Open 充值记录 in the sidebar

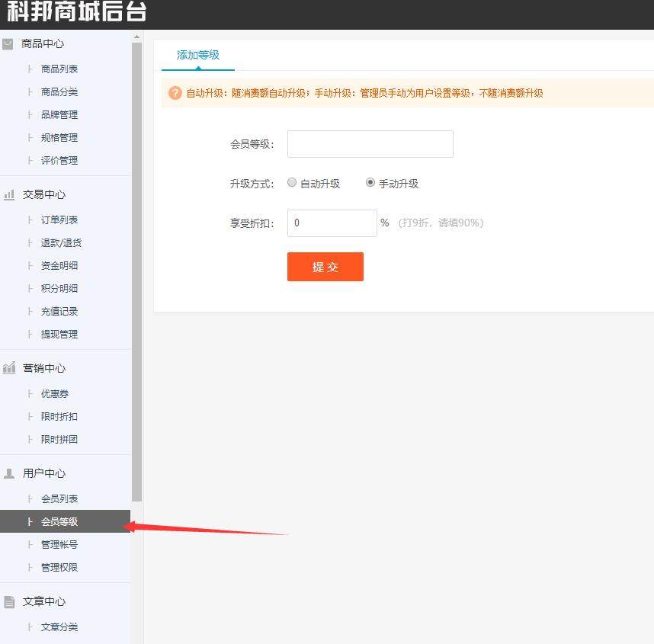pos(59,312)
